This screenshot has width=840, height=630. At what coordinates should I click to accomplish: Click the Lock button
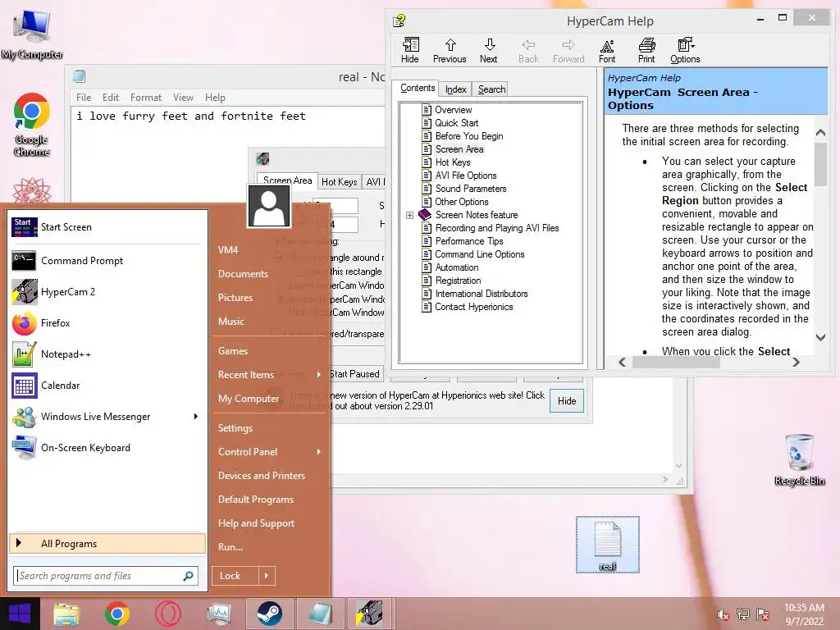tap(235, 576)
